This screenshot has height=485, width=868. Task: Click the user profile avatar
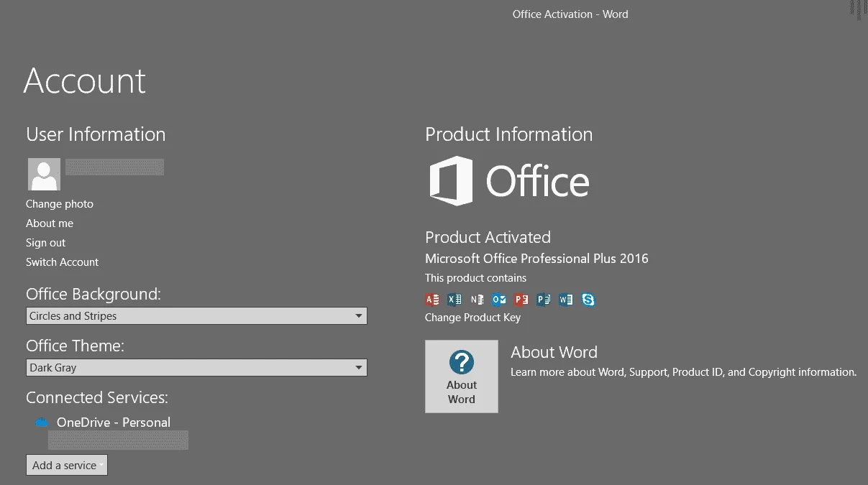point(44,175)
